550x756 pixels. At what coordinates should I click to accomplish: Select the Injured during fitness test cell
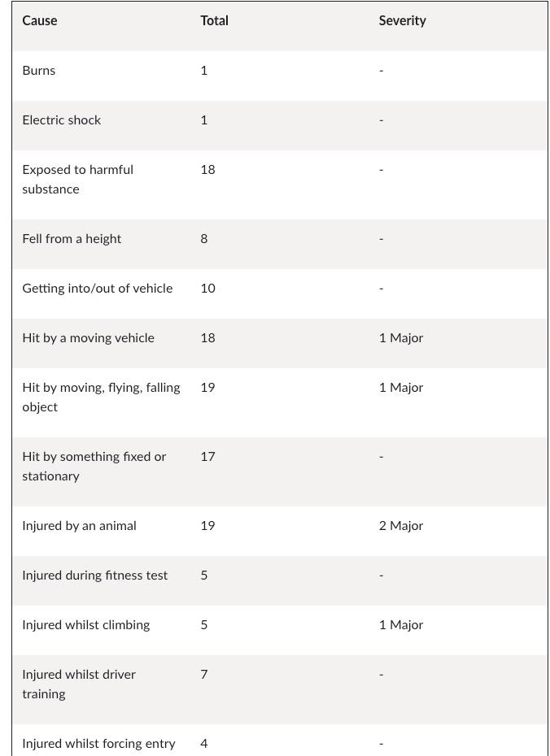coord(94,576)
